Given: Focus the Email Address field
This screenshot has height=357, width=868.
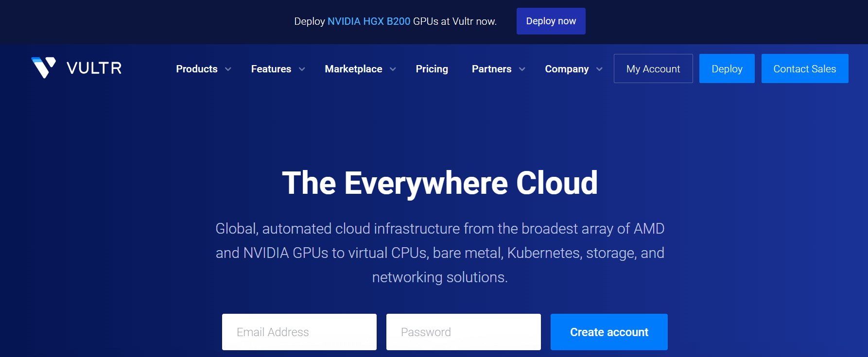Looking at the screenshot, I should (299, 332).
